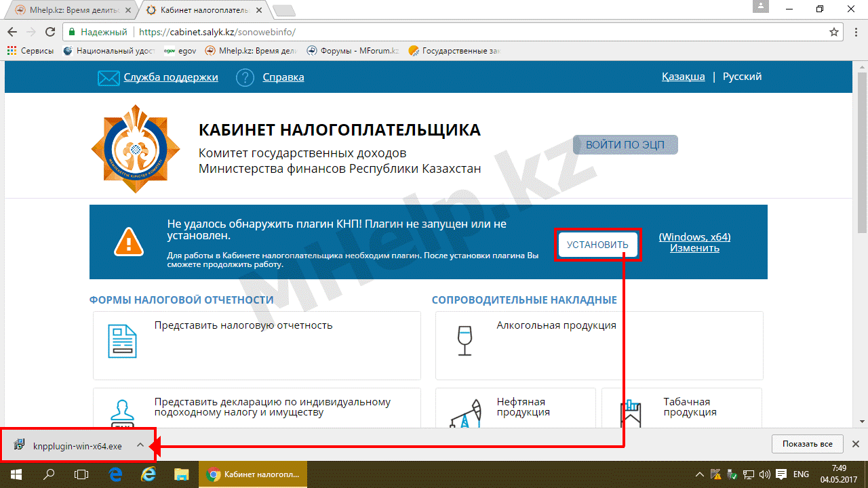Open Алкогольная продукция section
Viewport: 868px width, 488px height.
[x=556, y=325]
